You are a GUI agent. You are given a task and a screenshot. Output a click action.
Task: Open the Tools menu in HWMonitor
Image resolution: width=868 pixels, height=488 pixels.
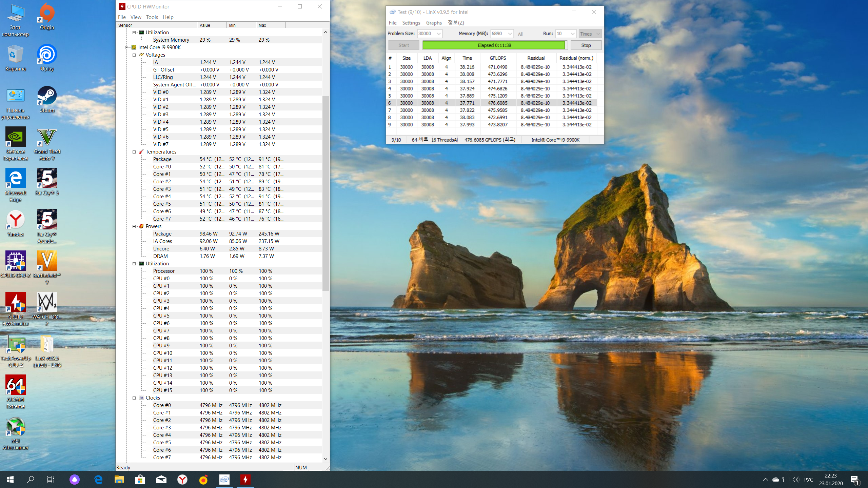click(x=152, y=17)
